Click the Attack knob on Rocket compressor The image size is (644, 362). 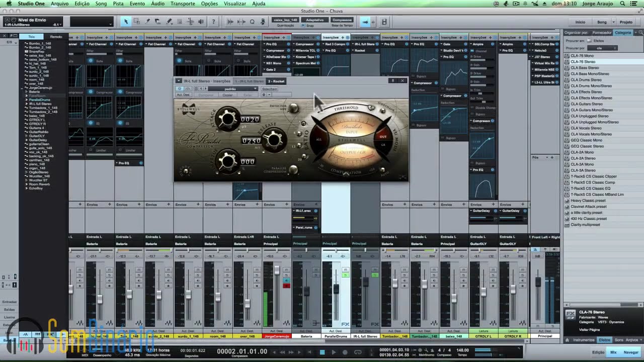(x=228, y=119)
